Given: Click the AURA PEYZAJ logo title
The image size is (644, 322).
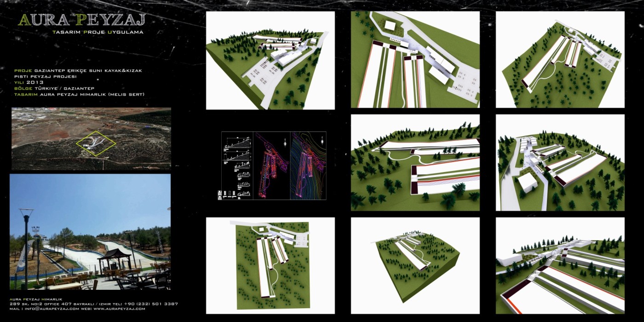Looking at the screenshot, I should click(81, 20).
